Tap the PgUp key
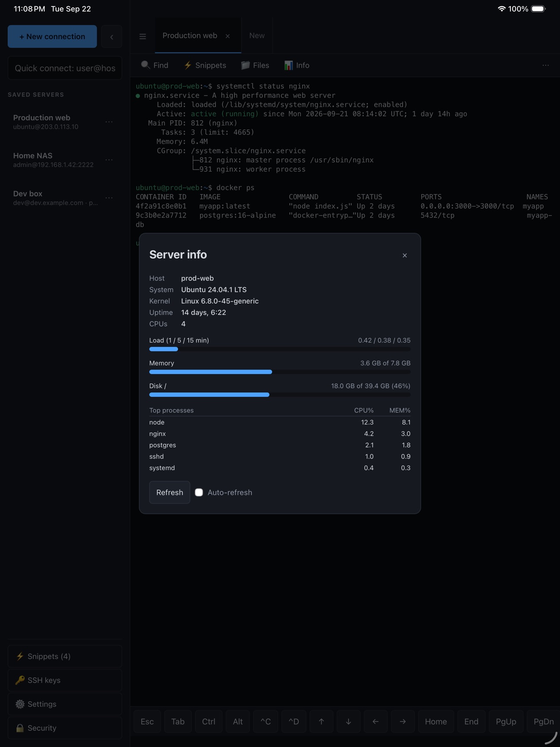Screen dimensions: 560x747 [x=506, y=721]
